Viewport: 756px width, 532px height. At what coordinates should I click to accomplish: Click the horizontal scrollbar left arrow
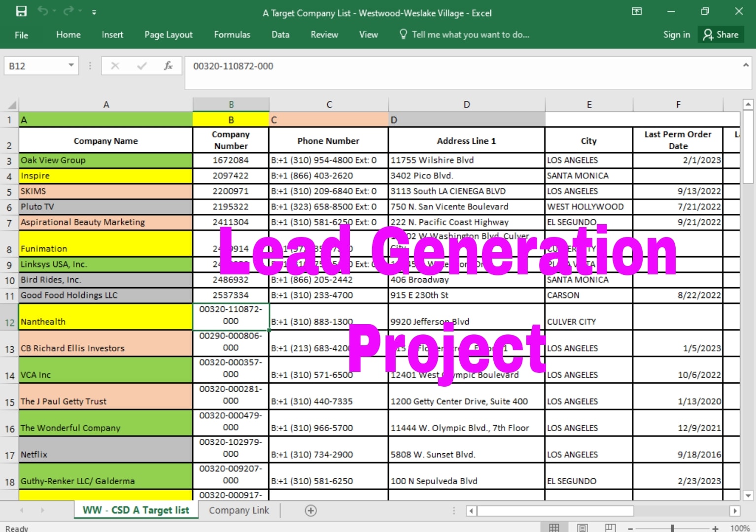point(471,511)
